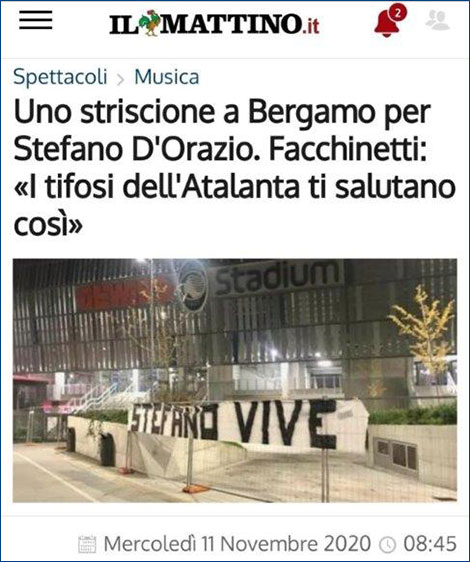470x562 pixels.
Task: Open the stadium article photo
Action: [235, 380]
